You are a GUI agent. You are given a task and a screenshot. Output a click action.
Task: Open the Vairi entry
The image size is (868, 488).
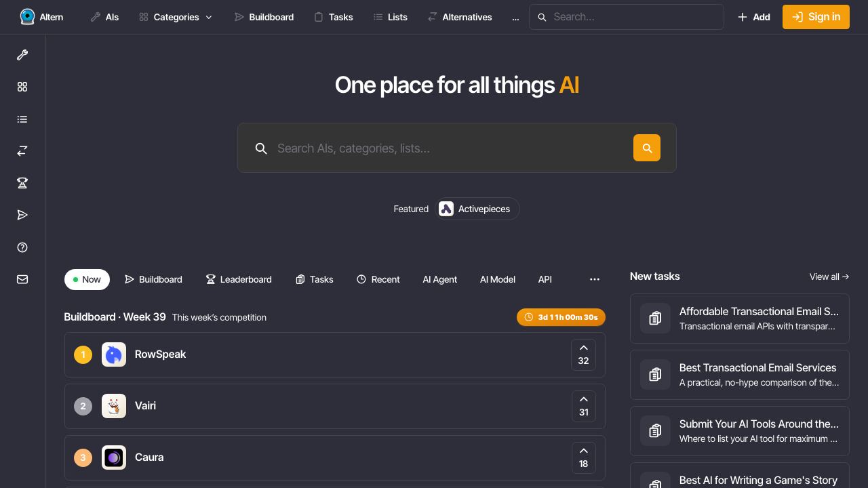[335, 406]
